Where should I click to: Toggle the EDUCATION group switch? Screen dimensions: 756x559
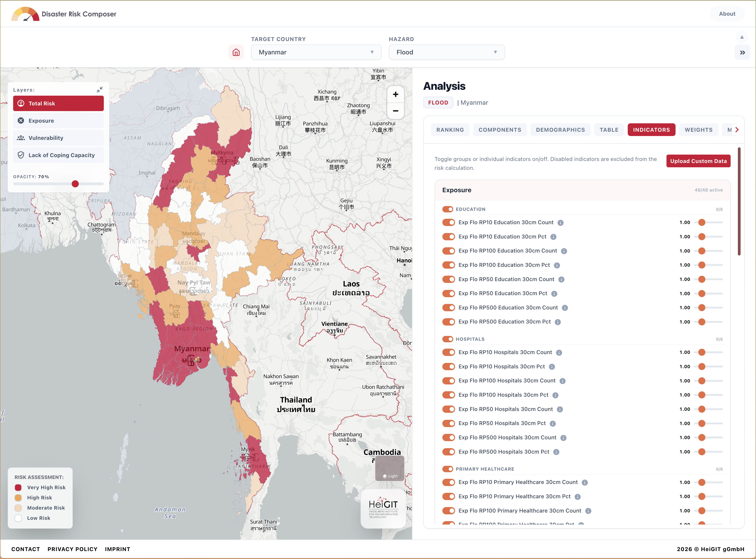448,209
